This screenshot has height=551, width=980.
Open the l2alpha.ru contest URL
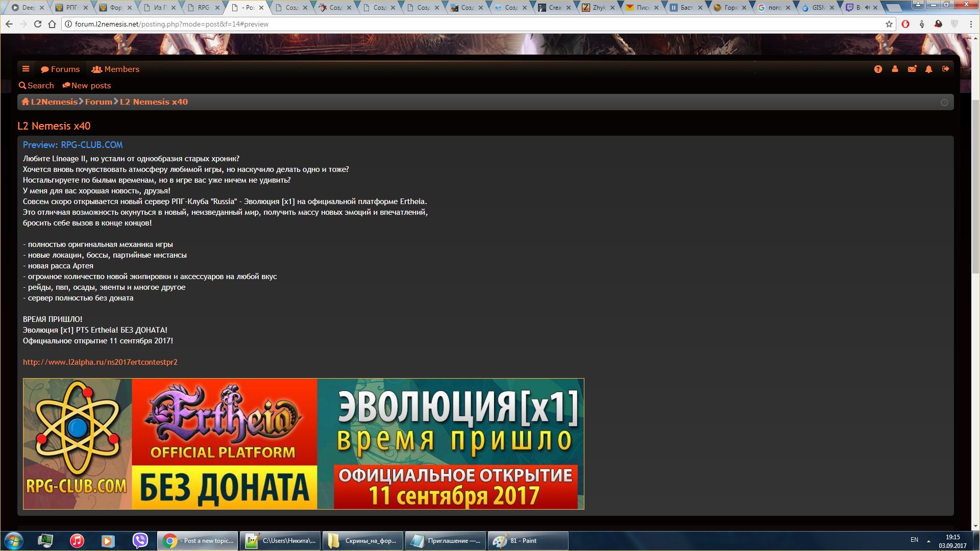tap(100, 362)
